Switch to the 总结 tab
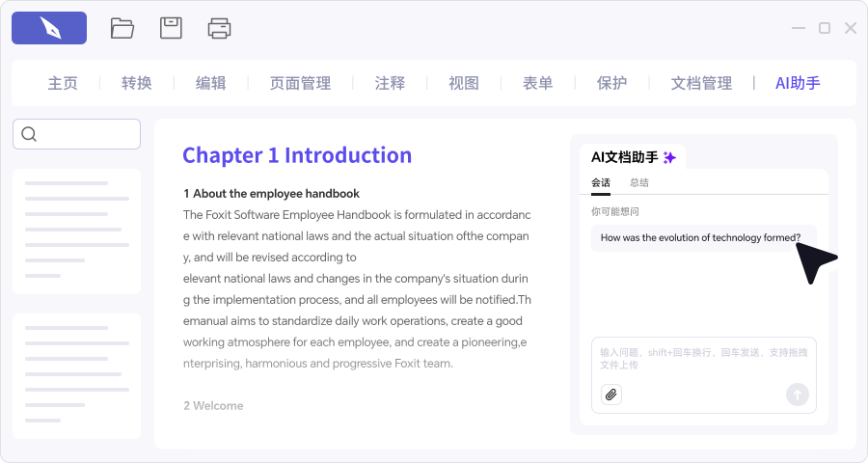Image resolution: width=868 pixels, height=463 pixels. [639, 182]
